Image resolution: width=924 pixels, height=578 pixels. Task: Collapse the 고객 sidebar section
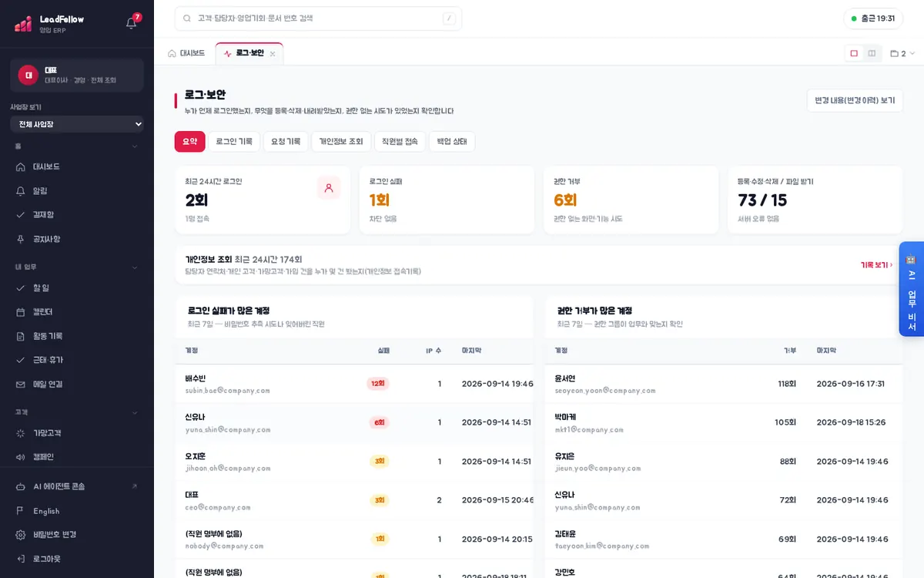point(135,412)
